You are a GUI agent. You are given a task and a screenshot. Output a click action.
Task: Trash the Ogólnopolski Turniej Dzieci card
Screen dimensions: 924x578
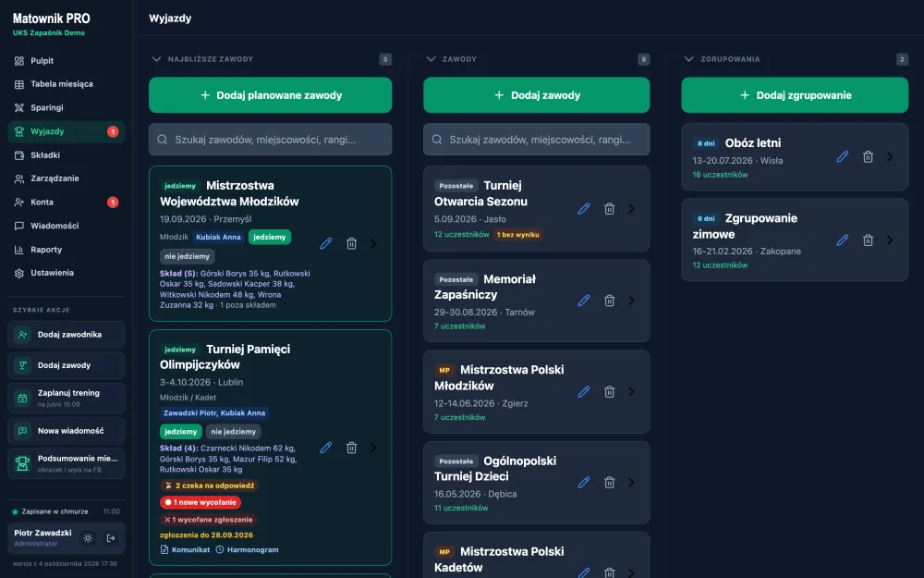[x=609, y=483]
